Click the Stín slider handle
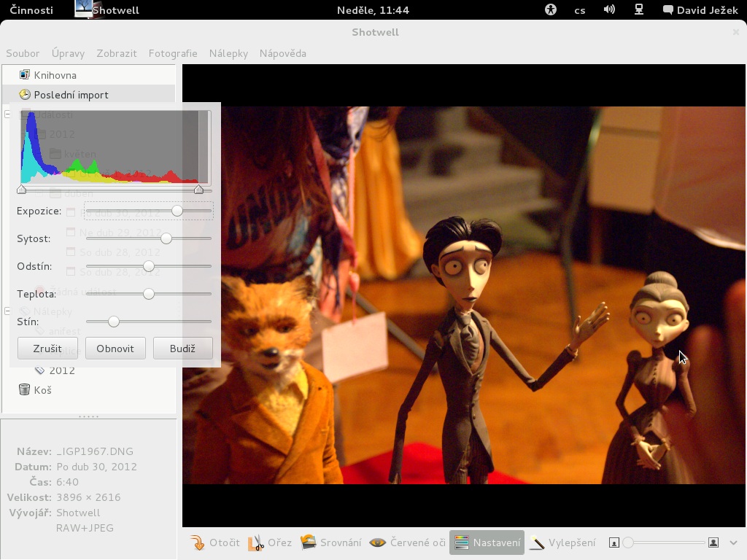This screenshot has width=747, height=560. 113,322
